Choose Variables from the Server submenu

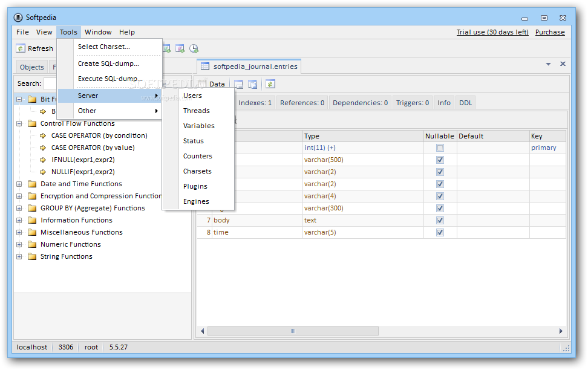tap(198, 126)
